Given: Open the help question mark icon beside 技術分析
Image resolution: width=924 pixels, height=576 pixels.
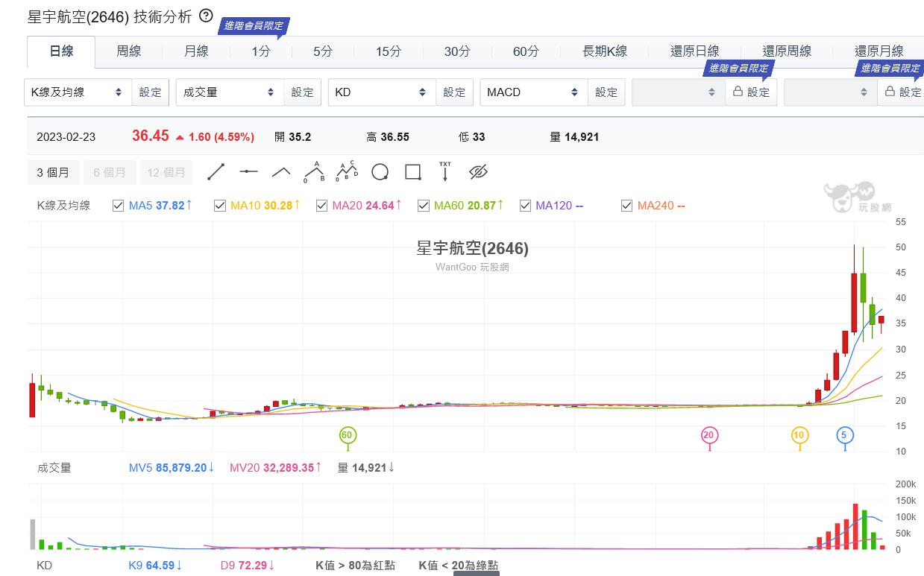Looking at the screenshot, I should click(207, 16).
